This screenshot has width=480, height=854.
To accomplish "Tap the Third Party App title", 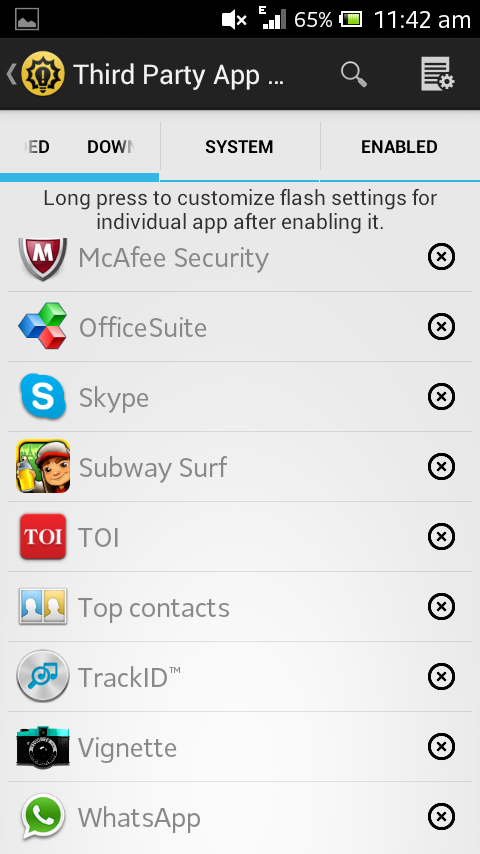I will (x=178, y=74).
